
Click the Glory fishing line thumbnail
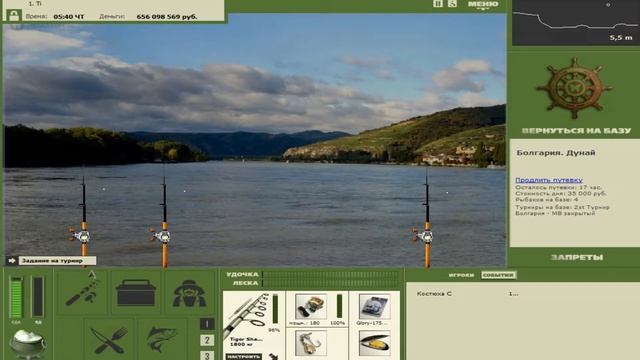[374, 307]
